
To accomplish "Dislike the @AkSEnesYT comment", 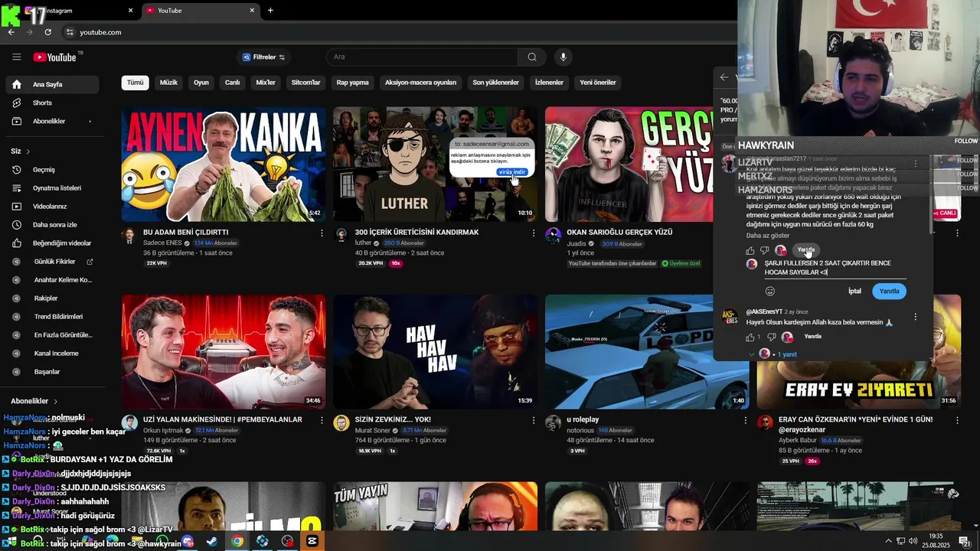I will [771, 337].
